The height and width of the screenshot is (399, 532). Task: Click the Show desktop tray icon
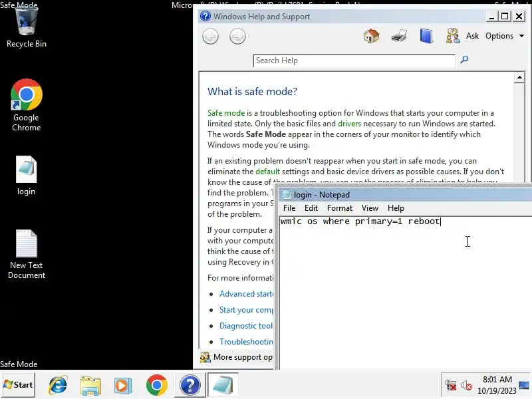click(524, 385)
